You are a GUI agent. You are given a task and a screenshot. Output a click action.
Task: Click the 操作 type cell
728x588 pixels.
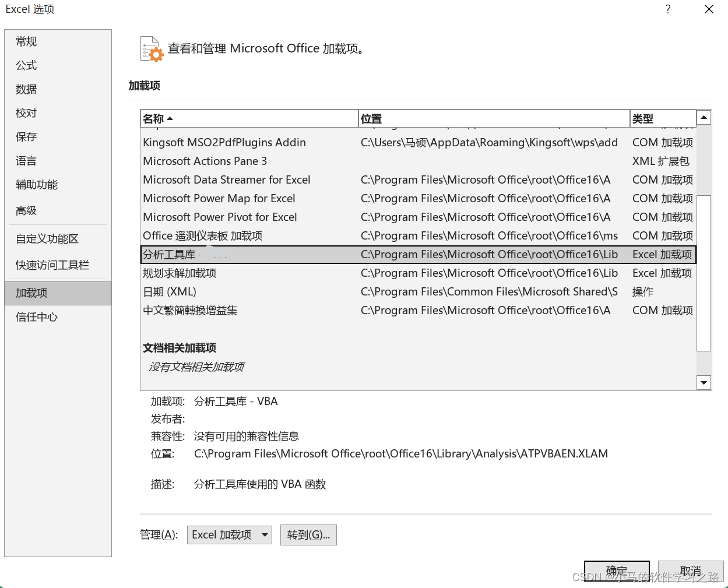click(643, 292)
